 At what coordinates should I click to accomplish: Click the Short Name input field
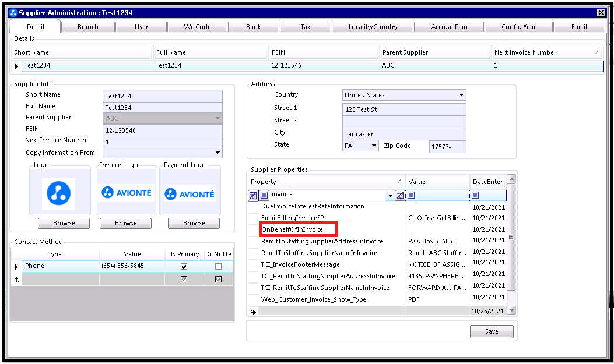163,96
